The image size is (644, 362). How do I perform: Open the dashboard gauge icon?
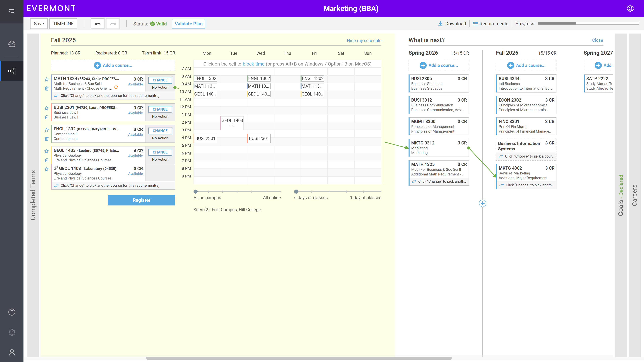pos(12,44)
